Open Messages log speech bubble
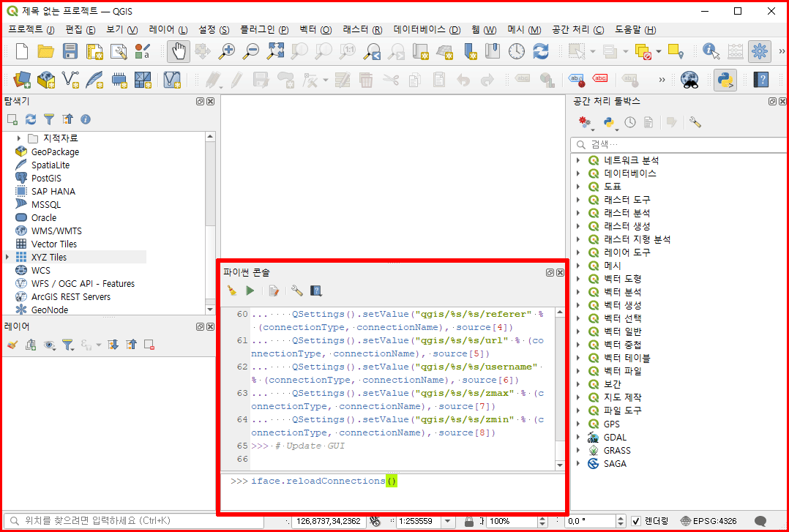The image size is (789, 532). (761, 521)
